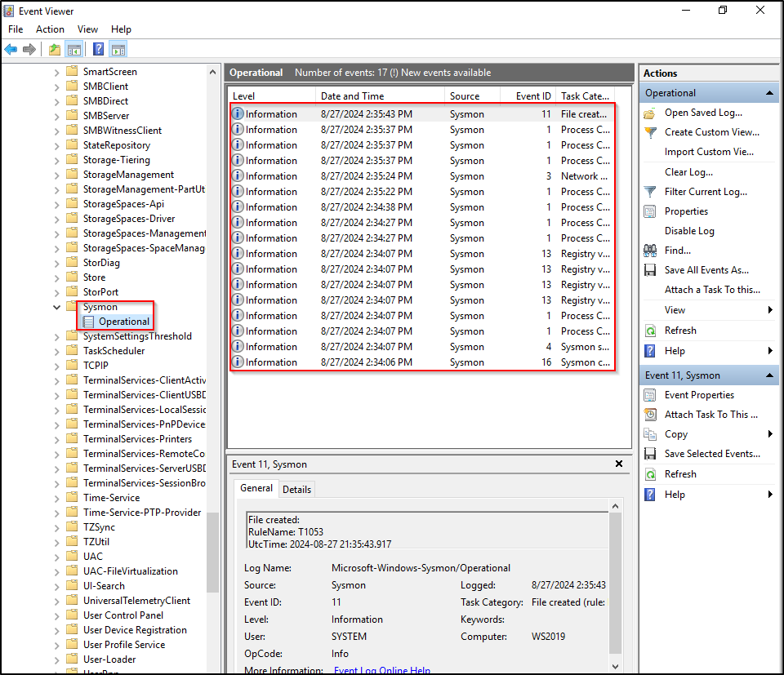The width and height of the screenshot is (784, 675).
Task: Select the Sysmon event with ID 16
Action: coord(422,362)
